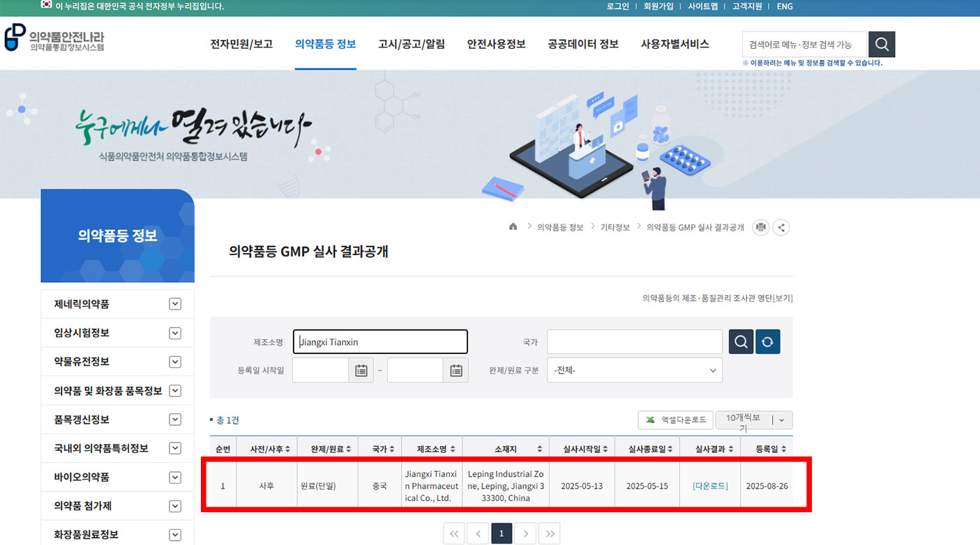
Task: Click the 다운로드 inspection result link
Action: coord(710,486)
